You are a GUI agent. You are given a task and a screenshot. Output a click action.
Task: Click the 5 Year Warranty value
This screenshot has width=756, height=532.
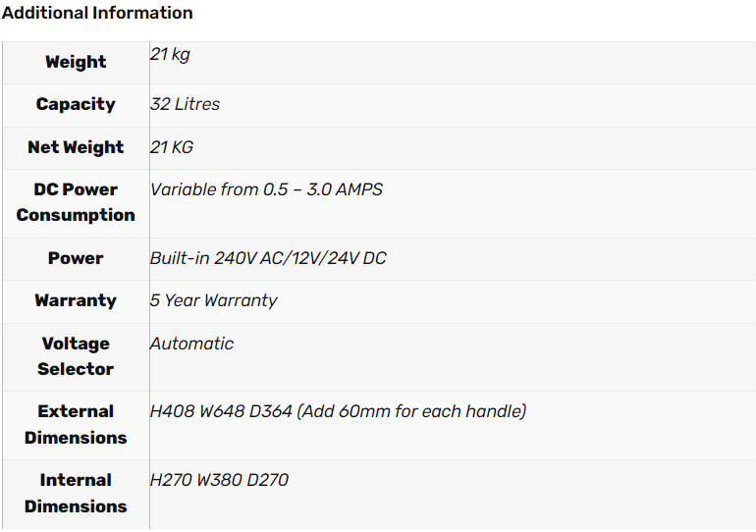[214, 300]
